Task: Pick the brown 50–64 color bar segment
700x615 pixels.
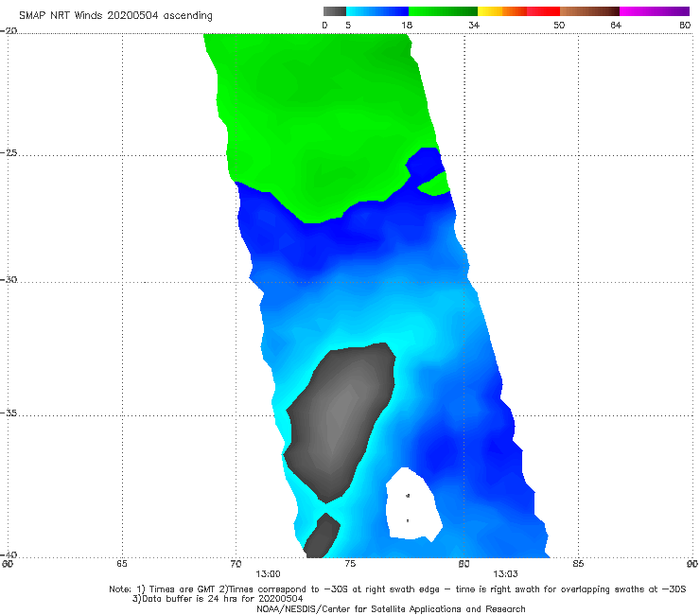Action: click(589, 11)
